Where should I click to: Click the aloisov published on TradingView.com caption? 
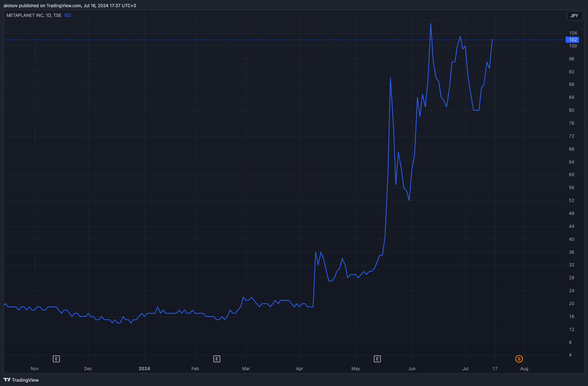tap(70, 6)
